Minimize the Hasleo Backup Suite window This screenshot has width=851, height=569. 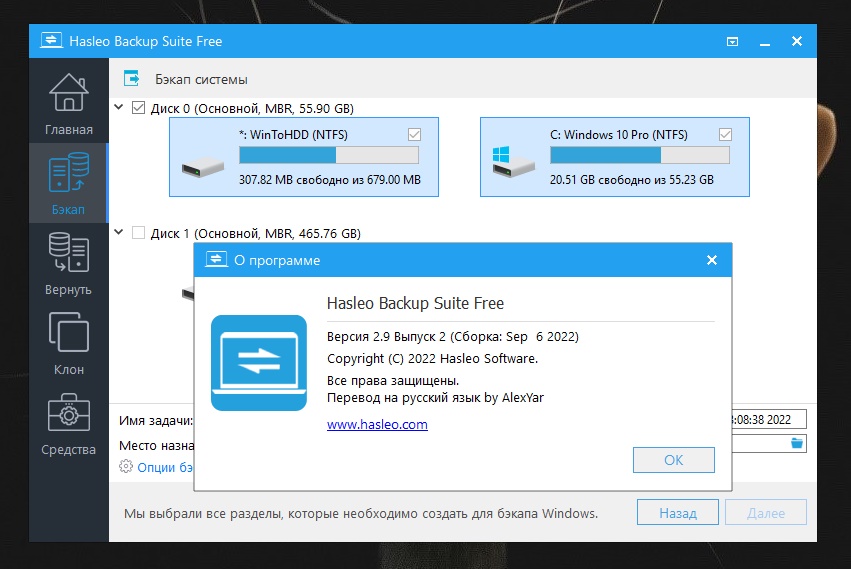tap(765, 41)
